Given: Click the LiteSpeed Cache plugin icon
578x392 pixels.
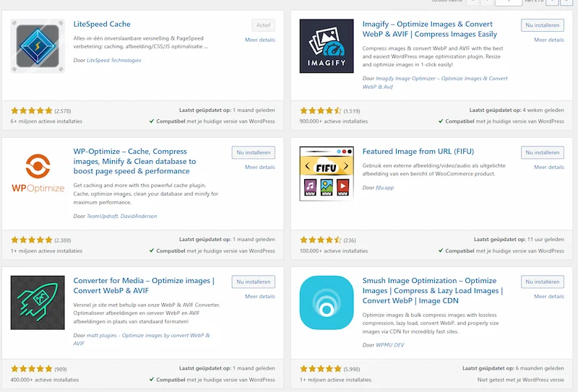Looking at the screenshot, I should tap(38, 46).
